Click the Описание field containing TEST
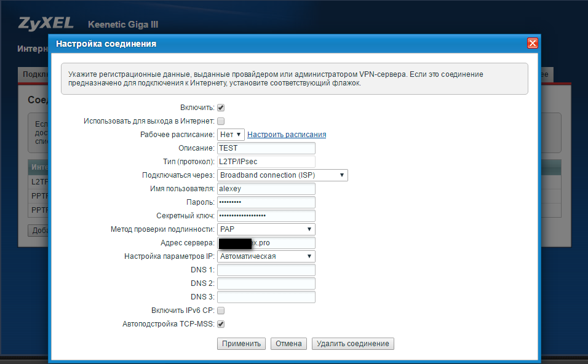The height and width of the screenshot is (364, 588). [x=266, y=148]
